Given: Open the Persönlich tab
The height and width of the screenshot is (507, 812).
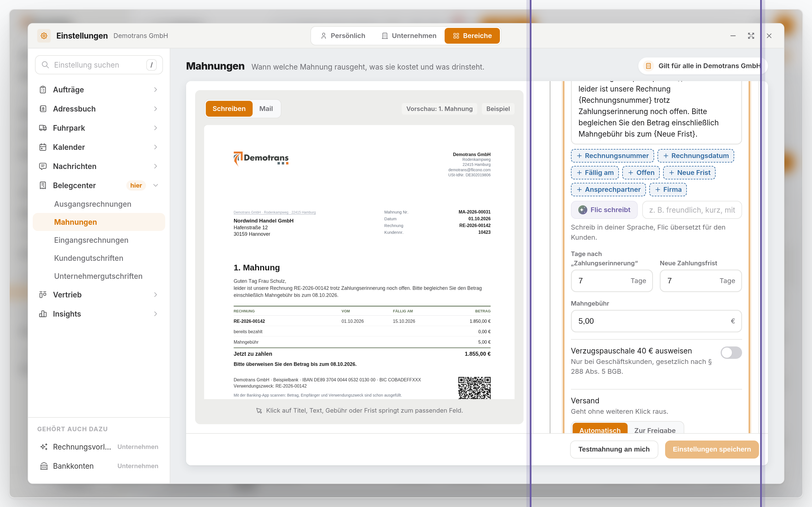Looking at the screenshot, I should click(343, 35).
